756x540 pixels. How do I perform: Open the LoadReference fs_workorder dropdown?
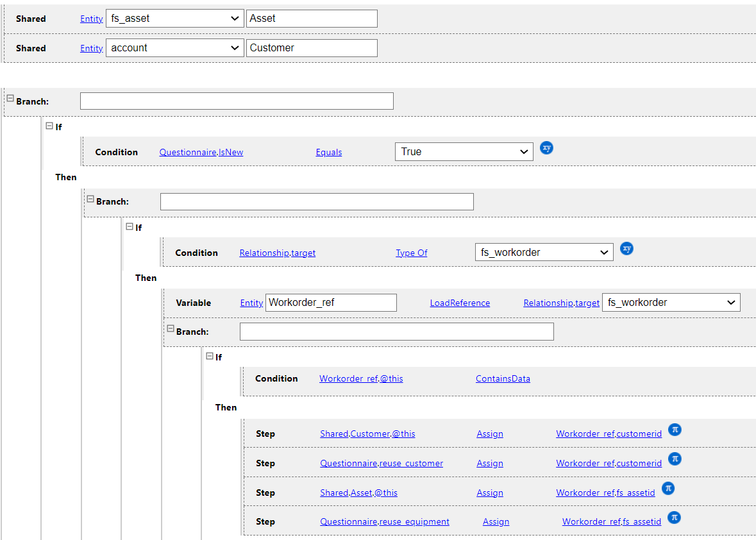point(671,303)
